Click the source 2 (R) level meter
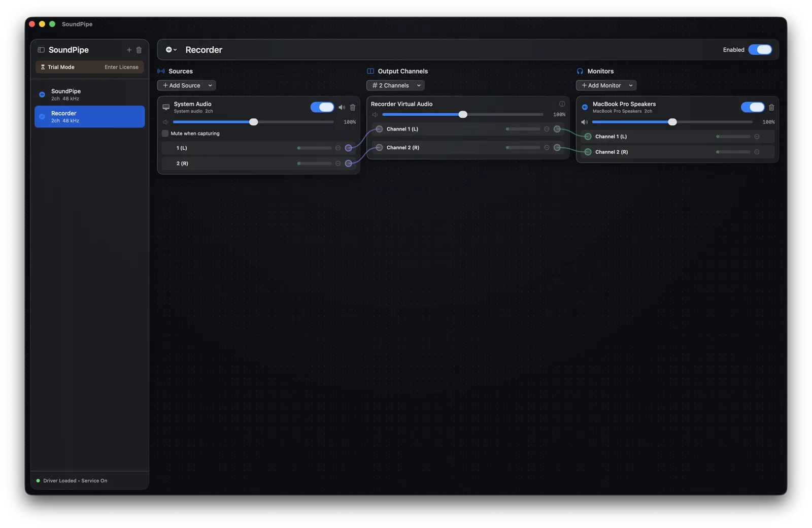Screen dimensions: 812x528 (315, 163)
